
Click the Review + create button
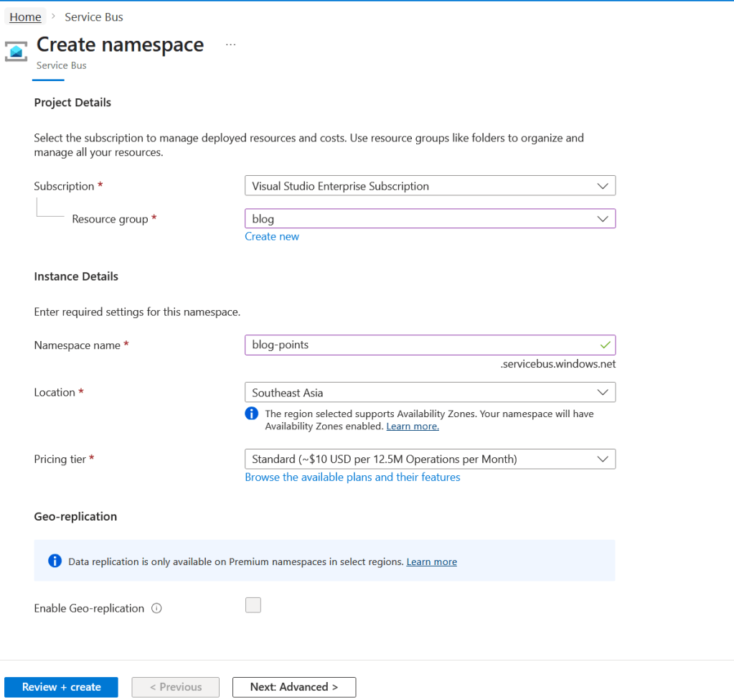point(61,687)
